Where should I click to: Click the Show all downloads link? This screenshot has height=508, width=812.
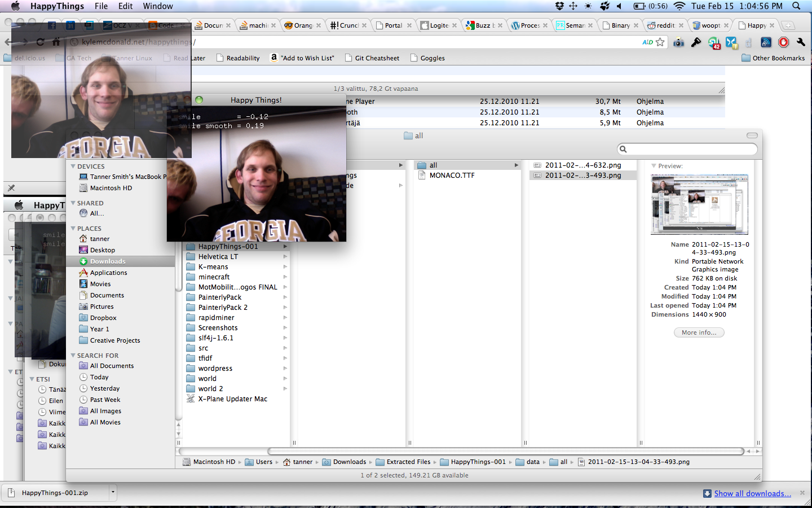752,493
